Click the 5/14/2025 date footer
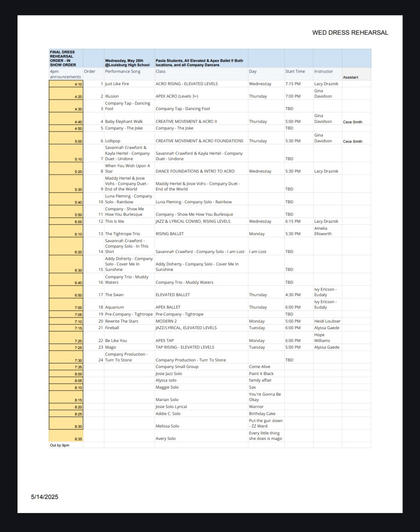Viewport: 420px width, 532px height. tap(45, 497)
